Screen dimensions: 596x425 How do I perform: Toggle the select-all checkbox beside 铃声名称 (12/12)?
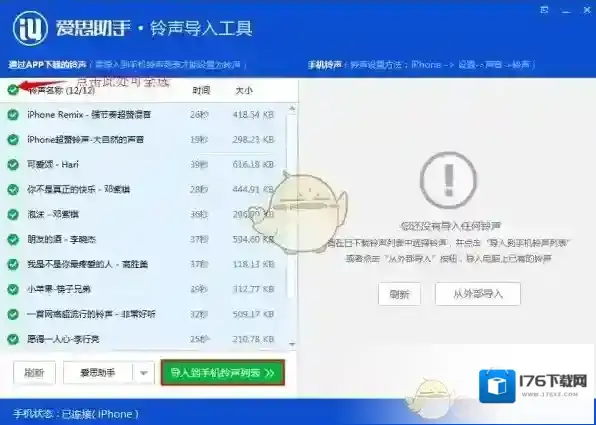click(x=13, y=90)
